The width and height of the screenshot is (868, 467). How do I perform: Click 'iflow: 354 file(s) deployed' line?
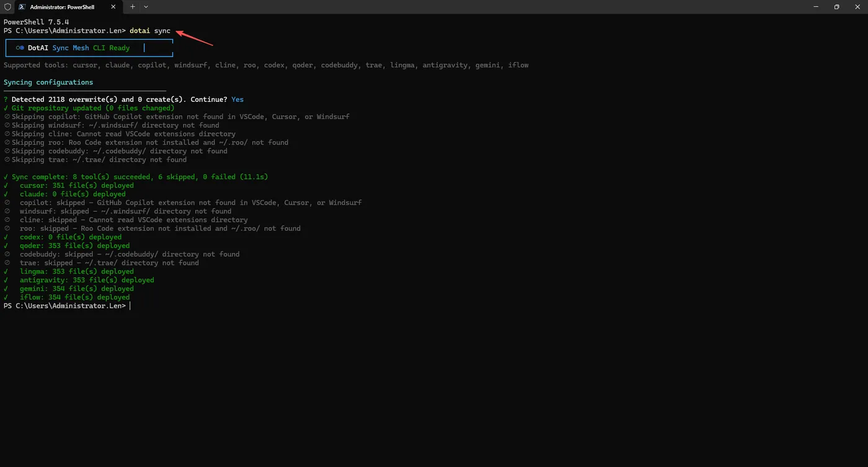pos(67,298)
